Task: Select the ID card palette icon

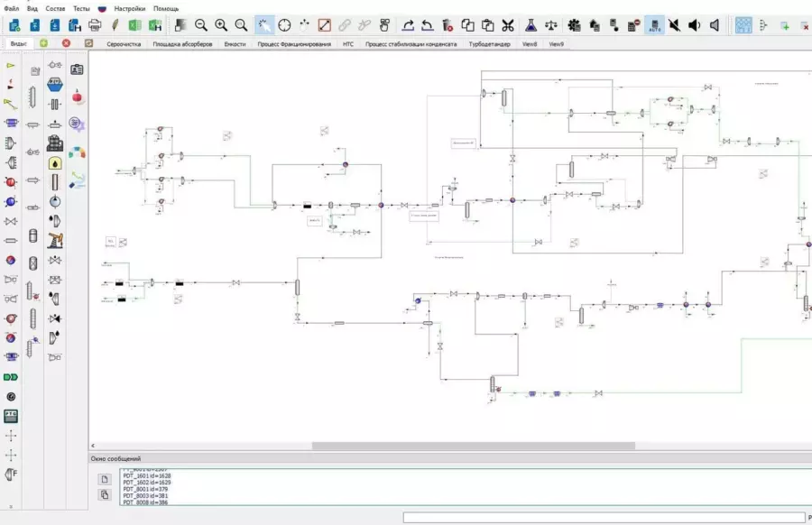Action: click(77, 69)
